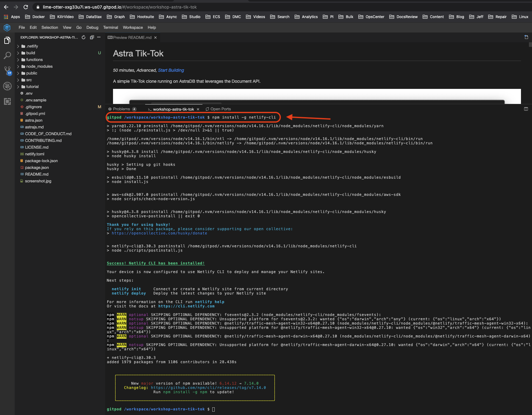Open the Hootsuite bookmarks folder

coord(142,17)
